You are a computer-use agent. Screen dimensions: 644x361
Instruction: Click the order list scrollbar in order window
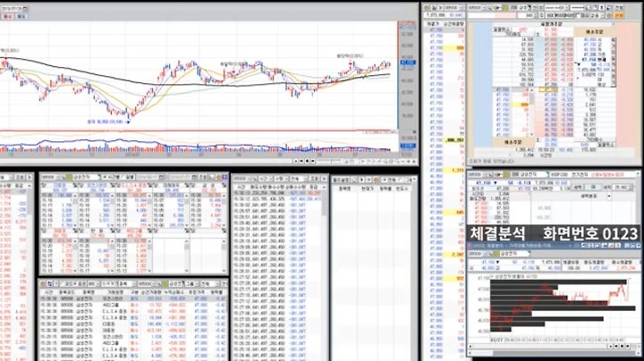(x=531, y=112)
